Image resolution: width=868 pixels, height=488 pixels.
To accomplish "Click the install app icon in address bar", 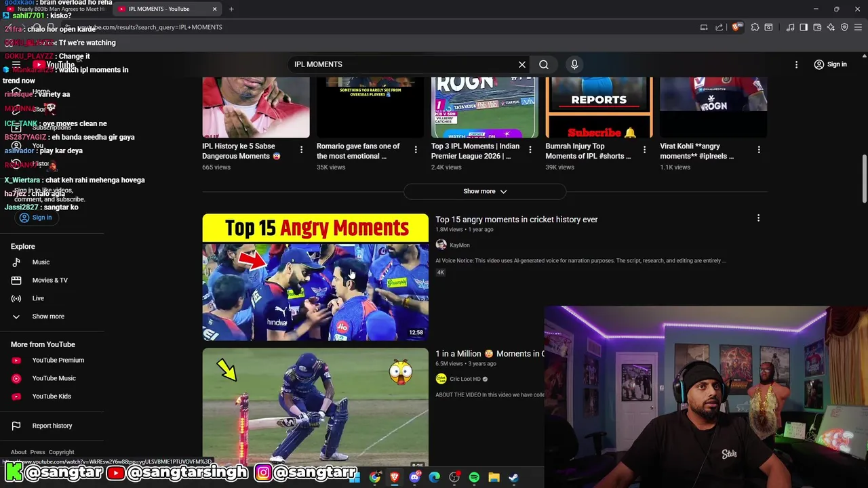I will click(704, 27).
